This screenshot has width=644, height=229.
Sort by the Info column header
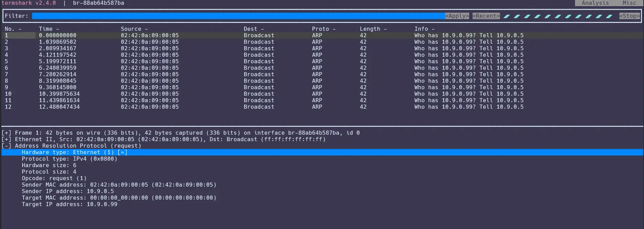(x=424, y=29)
